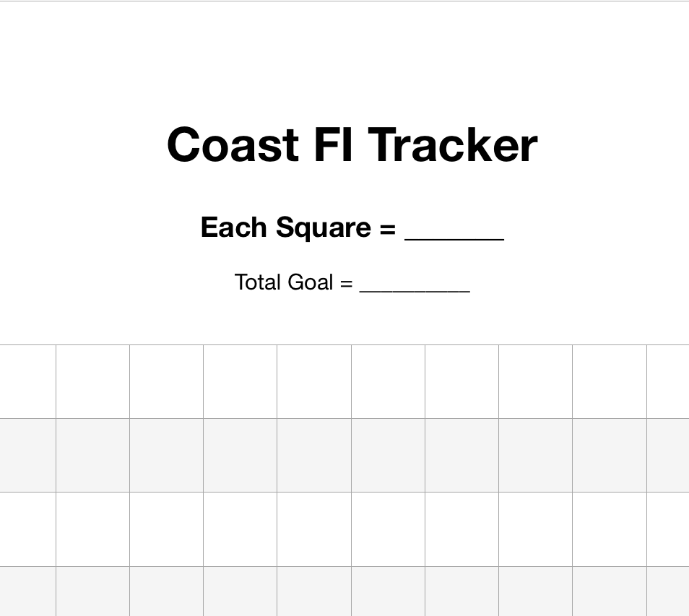
Task: Click the 'Total Goal =' label text
Action: 293,282
